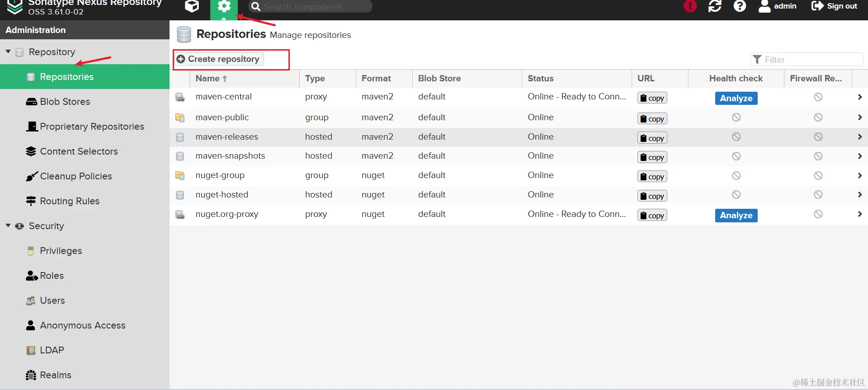Open Realms settings
Image resolution: width=868 pixels, height=390 pixels.
85,375
